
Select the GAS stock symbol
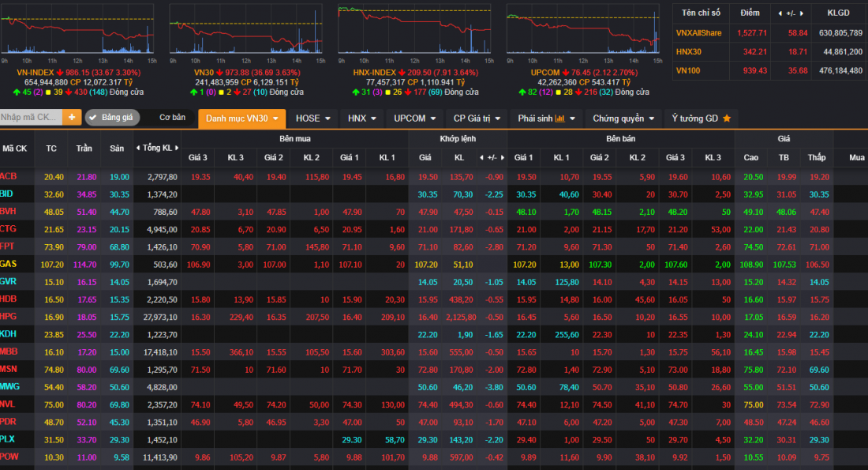pyautogui.click(x=9, y=264)
